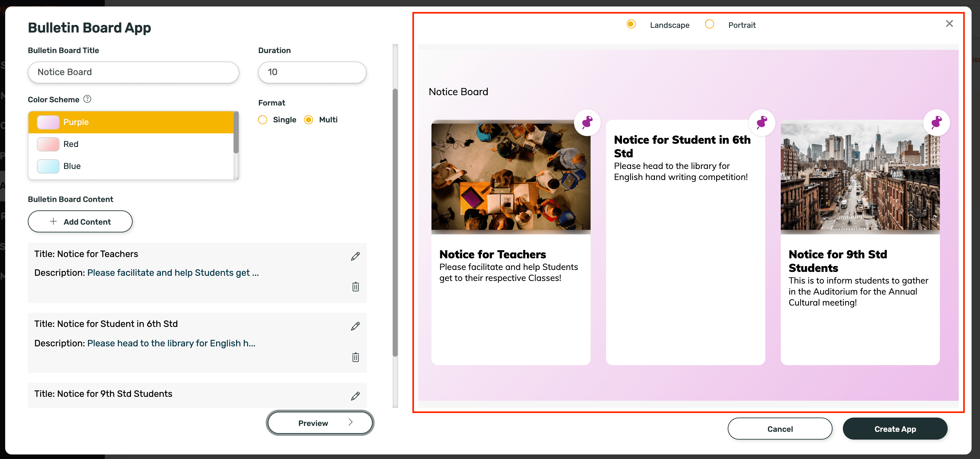Click the pin icon on Notice for Teachers card
The height and width of the screenshot is (459, 980).
[587, 123]
